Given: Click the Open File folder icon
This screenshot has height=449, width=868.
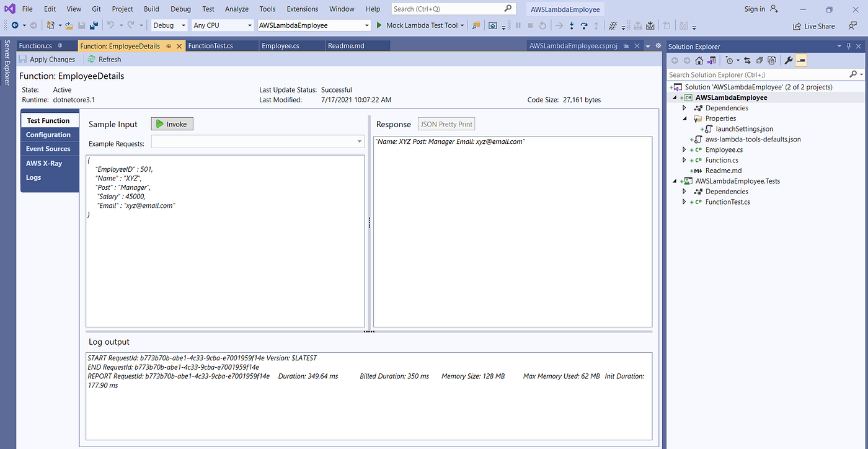Looking at the screenshot, I should (x=69, y=25).
